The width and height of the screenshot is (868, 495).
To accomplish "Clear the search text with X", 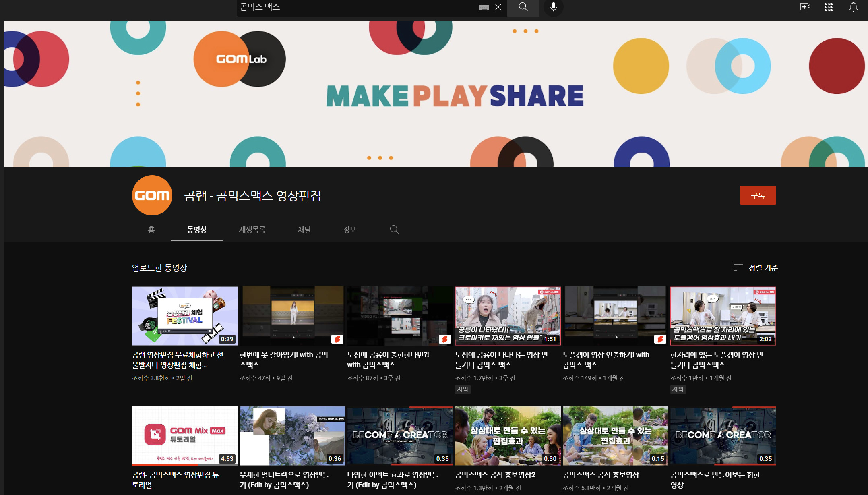I will click(498, 7).
